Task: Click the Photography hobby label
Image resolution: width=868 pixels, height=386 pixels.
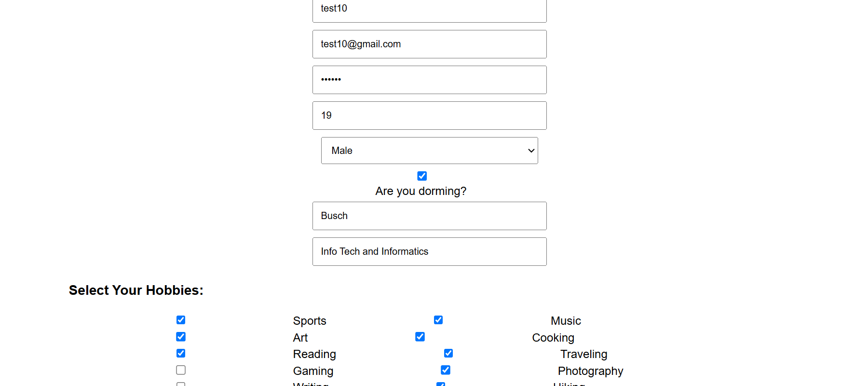Action: tap(590, 371)
